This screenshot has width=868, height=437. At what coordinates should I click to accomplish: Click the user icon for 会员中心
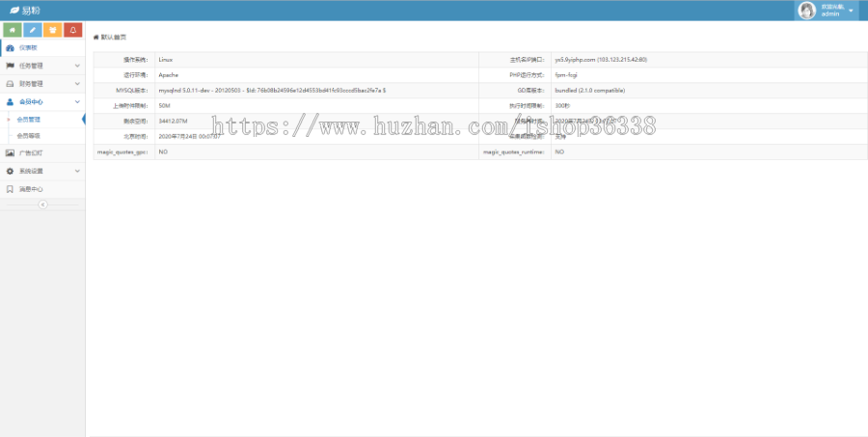(10, 102)
